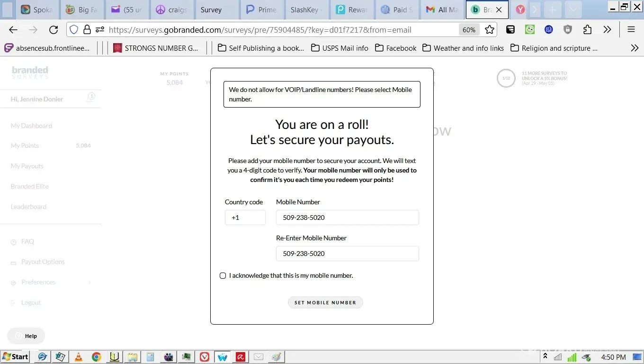Switch to the All Mail Gmail tab
The height and width of the screenshot is (364, 644).
442,9
